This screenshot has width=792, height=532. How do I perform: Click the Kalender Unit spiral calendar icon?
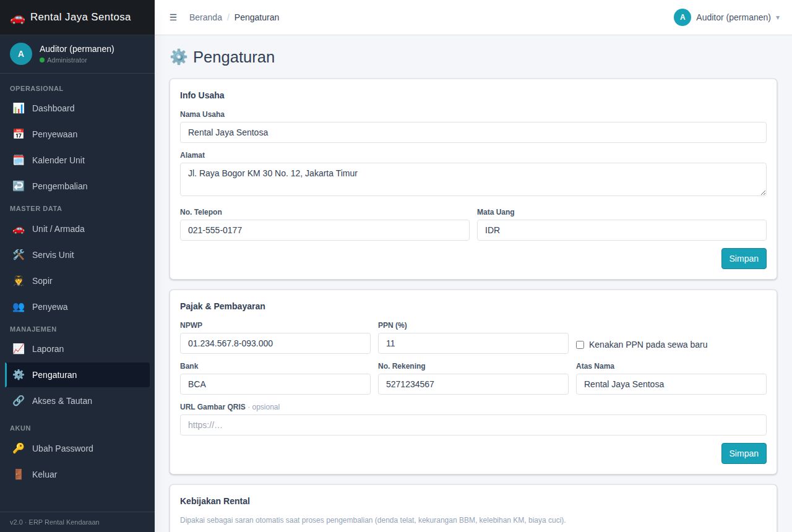click(19, 160)
